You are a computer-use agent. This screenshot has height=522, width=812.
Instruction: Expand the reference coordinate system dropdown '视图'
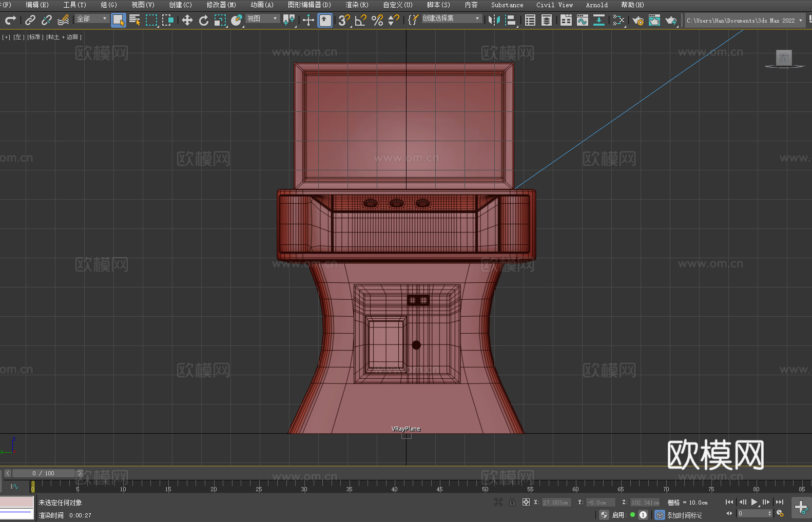(x=262, y=19)
